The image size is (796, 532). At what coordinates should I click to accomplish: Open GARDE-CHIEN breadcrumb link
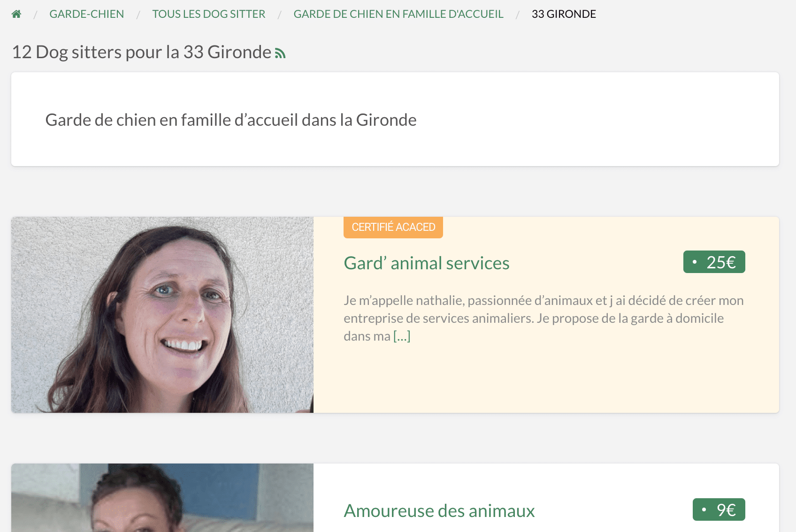click(x=87, y=14)
